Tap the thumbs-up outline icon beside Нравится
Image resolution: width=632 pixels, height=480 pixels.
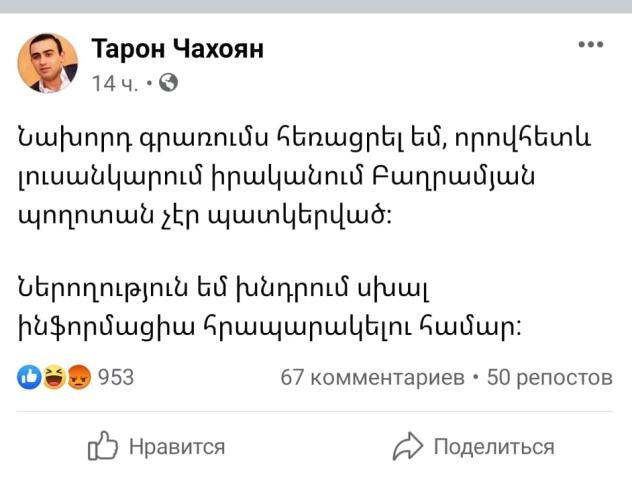pyautogui.click(x=103, y=445)
